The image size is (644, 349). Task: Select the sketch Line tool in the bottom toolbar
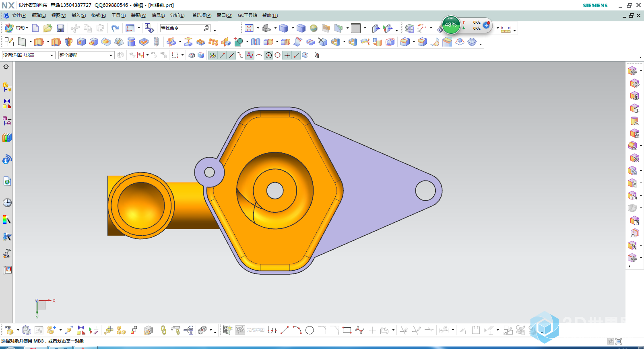tap(285, 330)
